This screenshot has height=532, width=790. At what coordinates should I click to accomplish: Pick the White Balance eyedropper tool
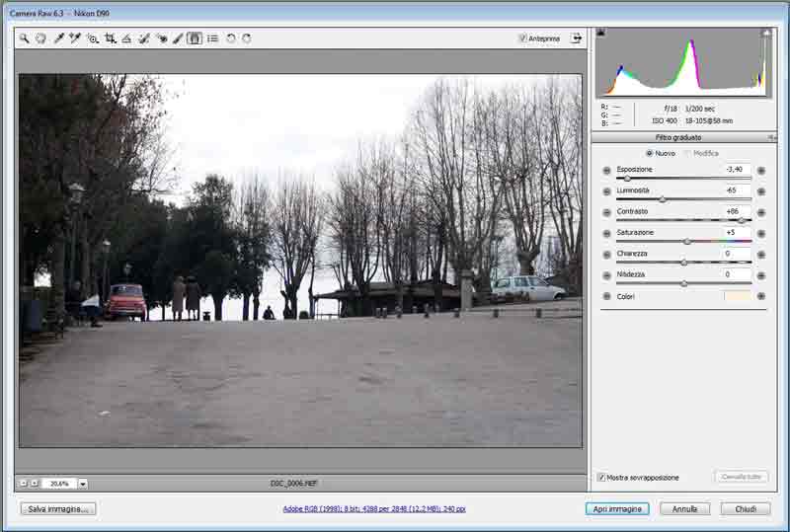[x=58, y=38]
